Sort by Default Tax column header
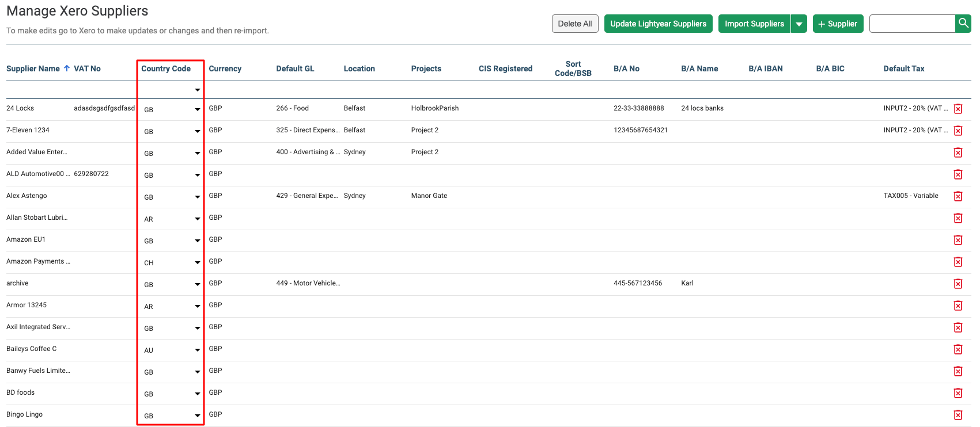Viewport: 980px width, 427px height. (x=903, y=68)
